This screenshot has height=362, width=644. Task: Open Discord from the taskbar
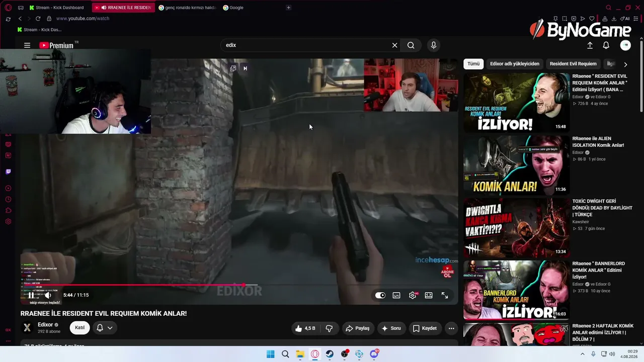[x=374, y=354]
